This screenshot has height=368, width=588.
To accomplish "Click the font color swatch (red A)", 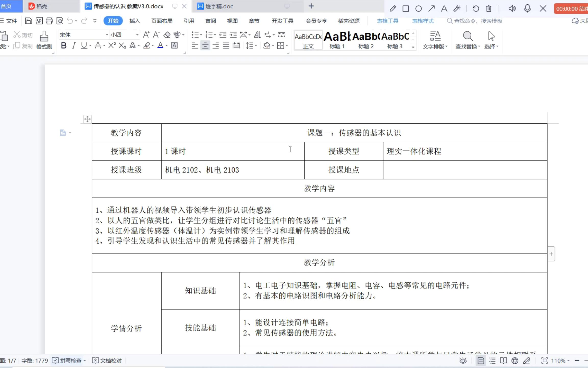I will (x=160, y=45).
